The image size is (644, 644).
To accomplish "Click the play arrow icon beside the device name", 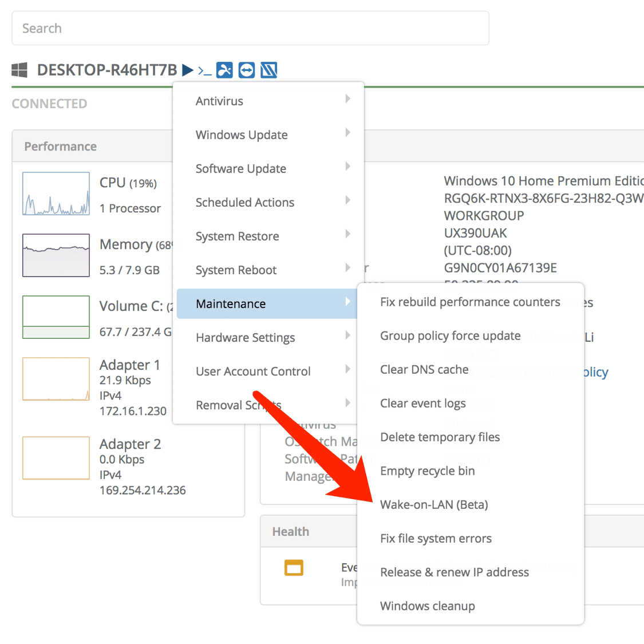I will (187, 70).
